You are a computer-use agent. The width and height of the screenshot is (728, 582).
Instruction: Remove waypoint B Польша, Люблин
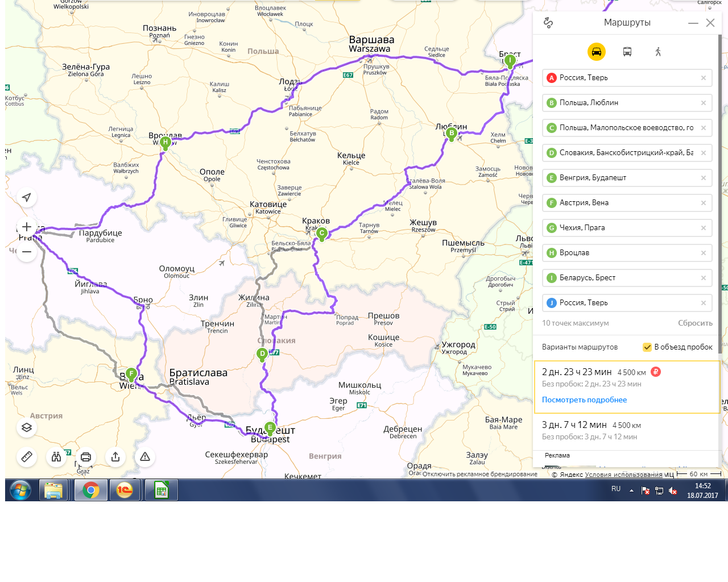(x=704, y=103)
